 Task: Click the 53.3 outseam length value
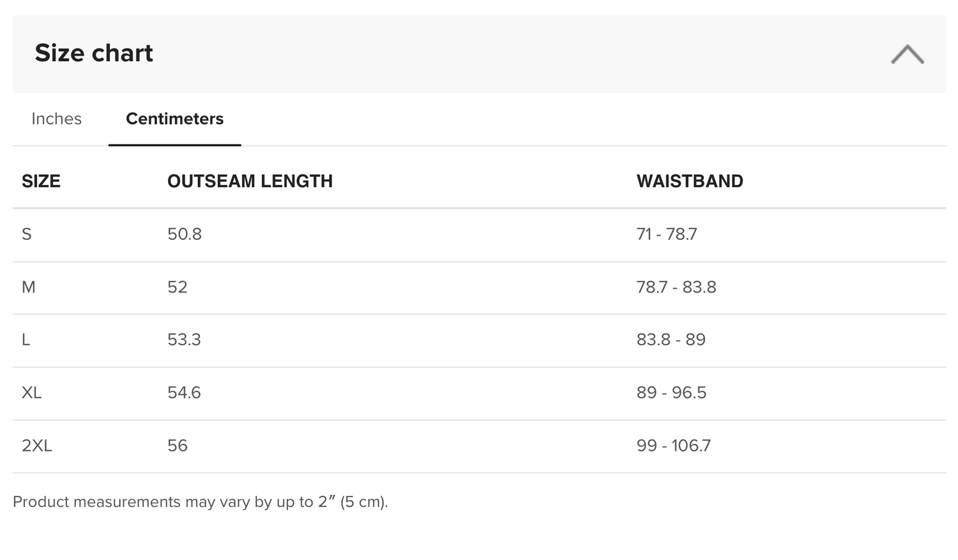click(184, 340)
